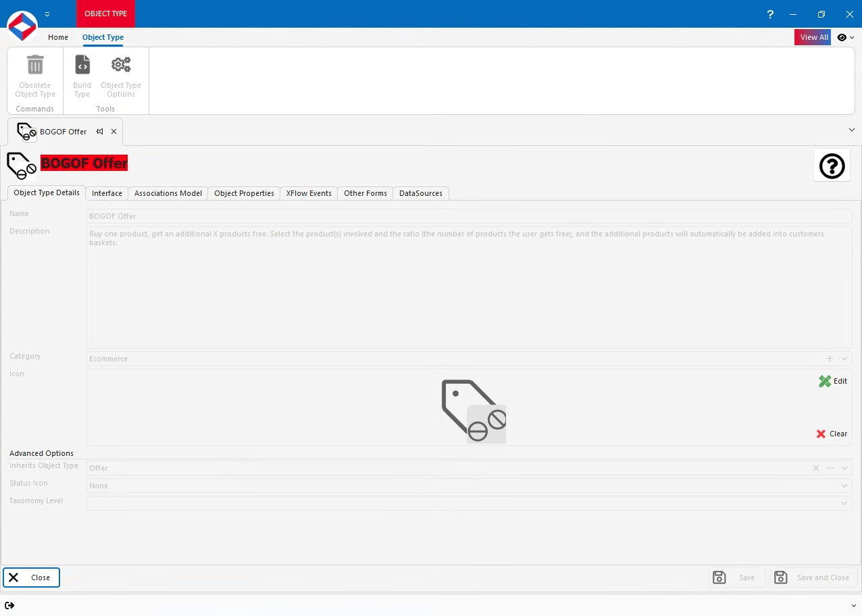The width and height of the screenshot is (862, 616).
Task: Click the View All button
Action: tap(813, 37)
